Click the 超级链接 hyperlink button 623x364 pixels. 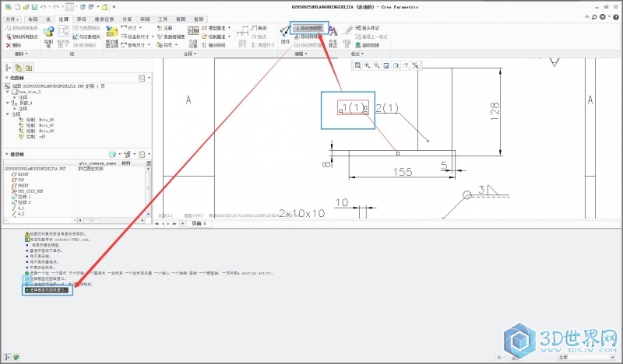click(x=368, y=45)
